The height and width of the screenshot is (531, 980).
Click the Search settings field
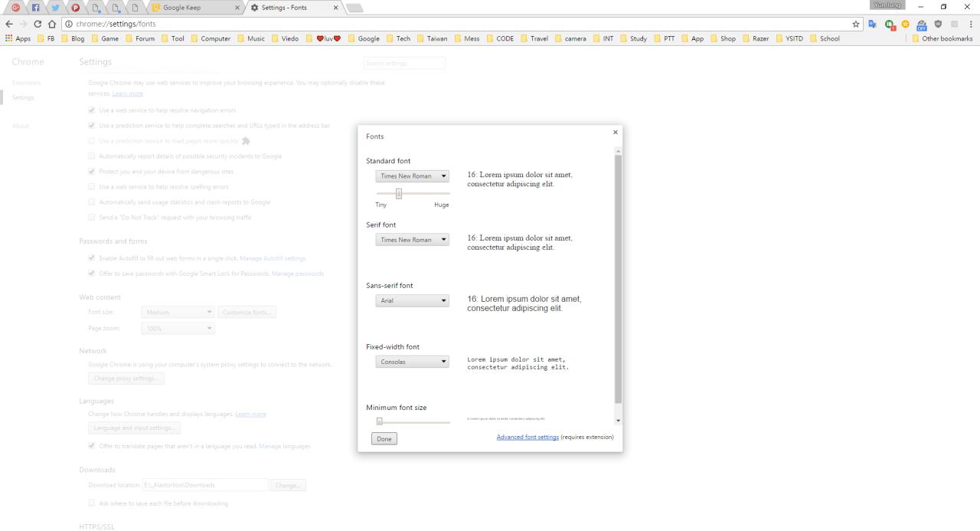click(404, 63)
